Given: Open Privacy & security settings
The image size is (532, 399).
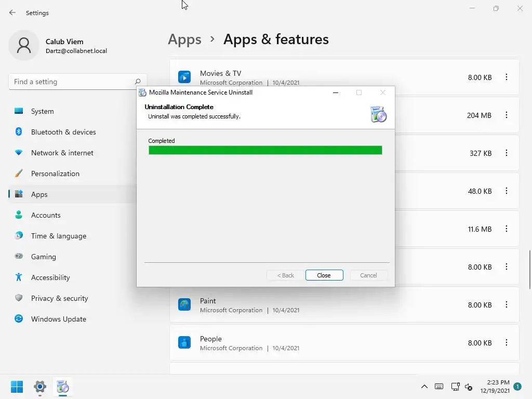Looking at the screenshot, I should 72,298.
